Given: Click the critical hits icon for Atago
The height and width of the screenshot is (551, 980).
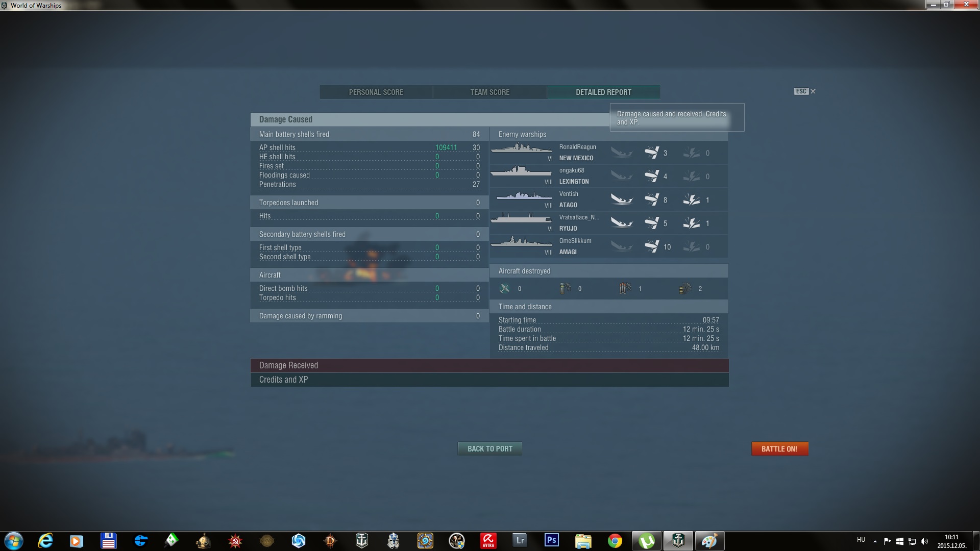Looking at the screenshot, I should click(692, 199).
